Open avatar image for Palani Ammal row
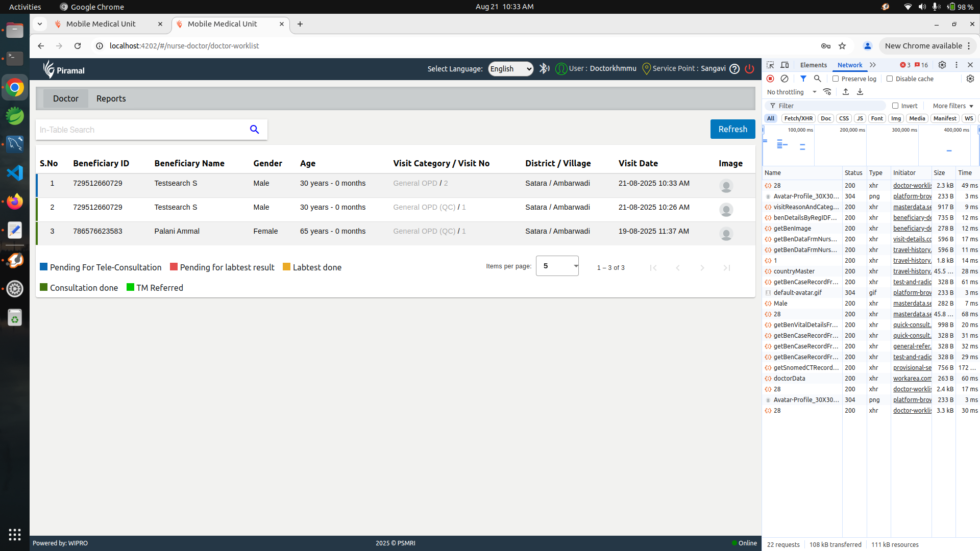 pos(726,234)
